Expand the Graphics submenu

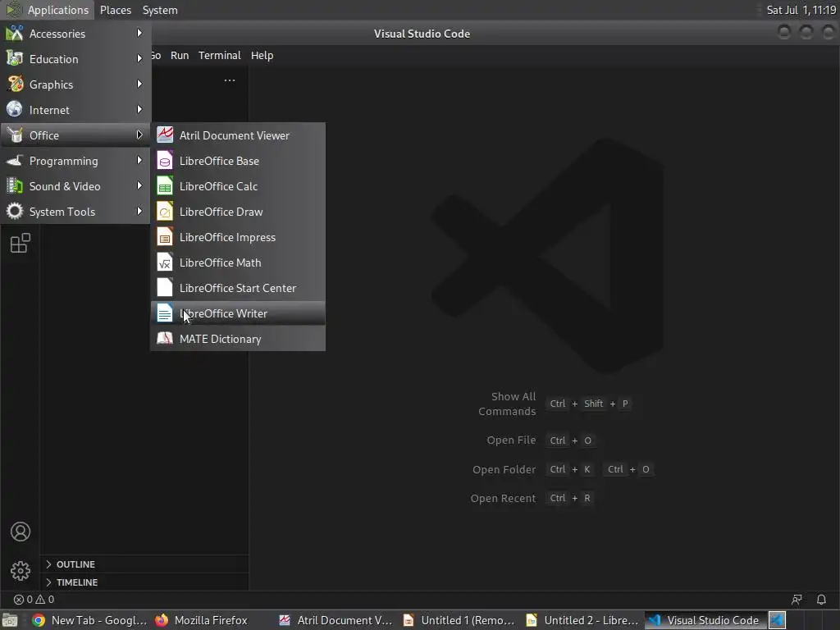pyautogui.click(x=75, y=84)
